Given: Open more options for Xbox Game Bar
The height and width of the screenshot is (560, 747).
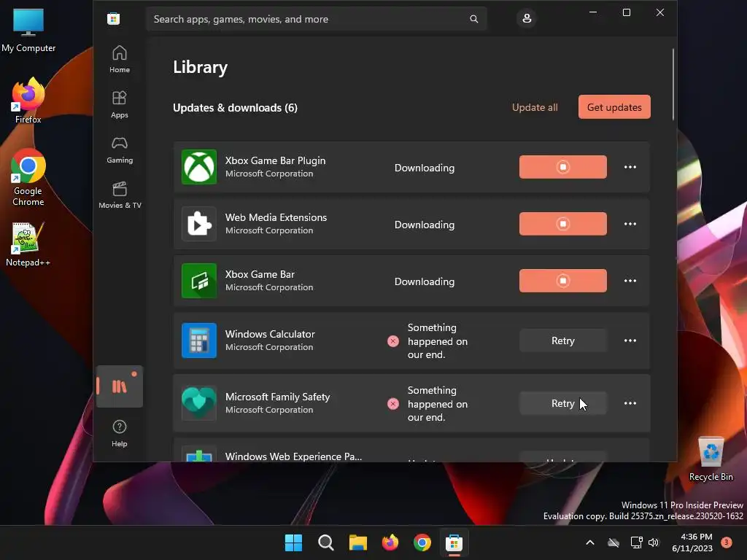Looking at the screenshot, I should tap(630, 281).
